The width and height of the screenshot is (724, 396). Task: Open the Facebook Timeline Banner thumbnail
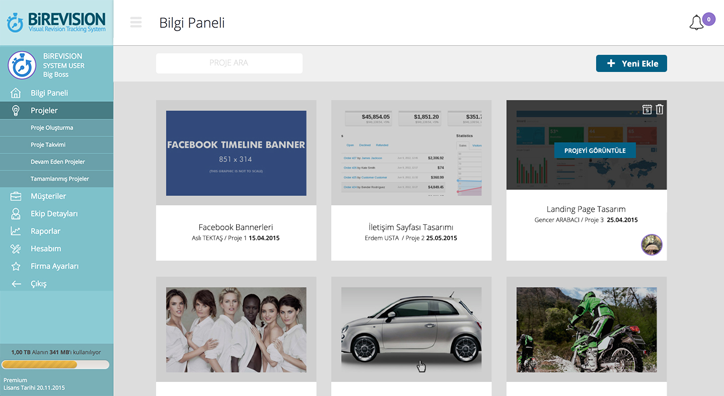236,153
